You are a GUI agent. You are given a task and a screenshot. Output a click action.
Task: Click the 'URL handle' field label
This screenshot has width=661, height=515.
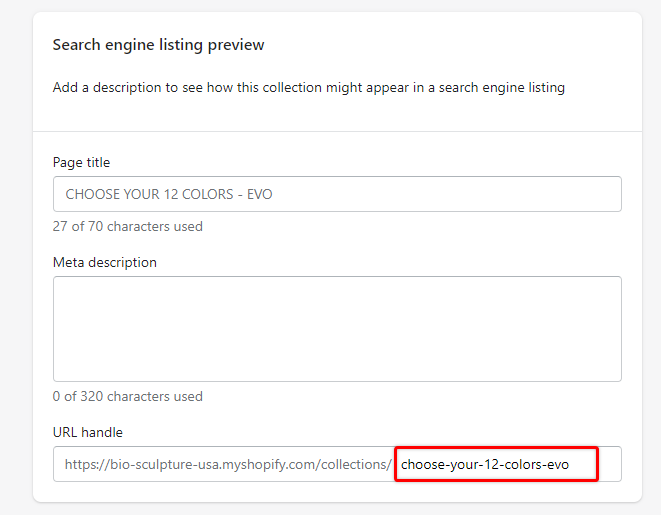[87, 432]
